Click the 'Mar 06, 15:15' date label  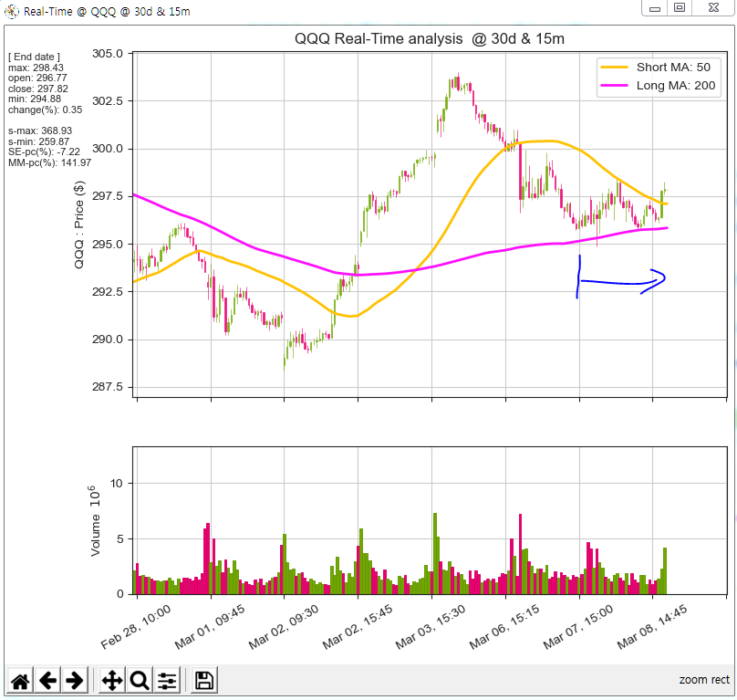(504, 628)
